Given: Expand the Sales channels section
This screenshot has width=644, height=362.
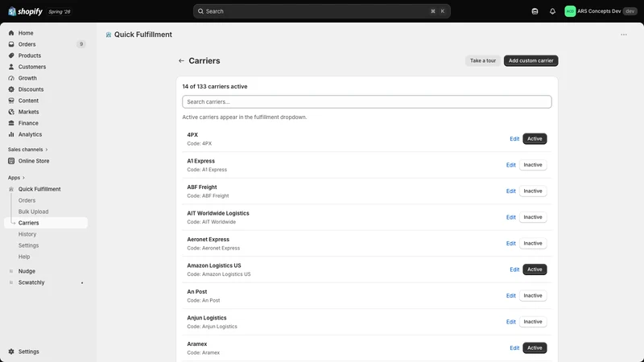Looking at the screenshot, I should [x=27, y=150].
